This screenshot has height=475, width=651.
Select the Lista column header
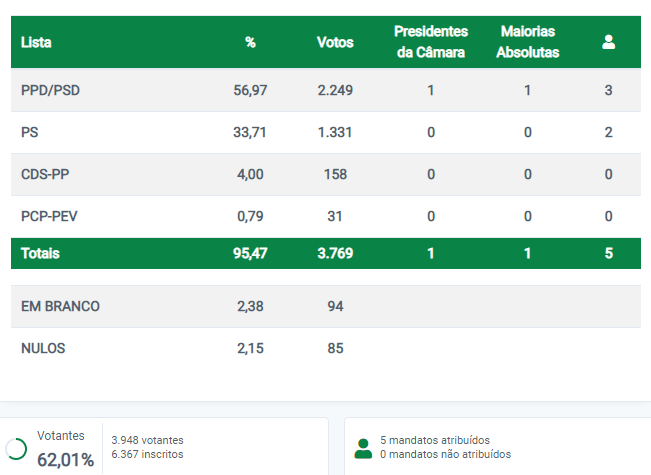coord(36,42)
